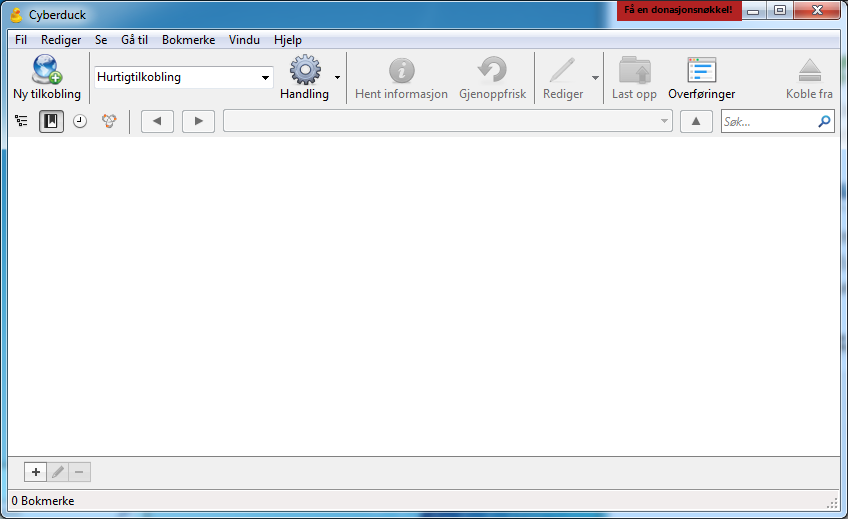The image size is (848, 519).
Task: Open a new connection with Ny tilkobling
Action: tap(47, 78)
